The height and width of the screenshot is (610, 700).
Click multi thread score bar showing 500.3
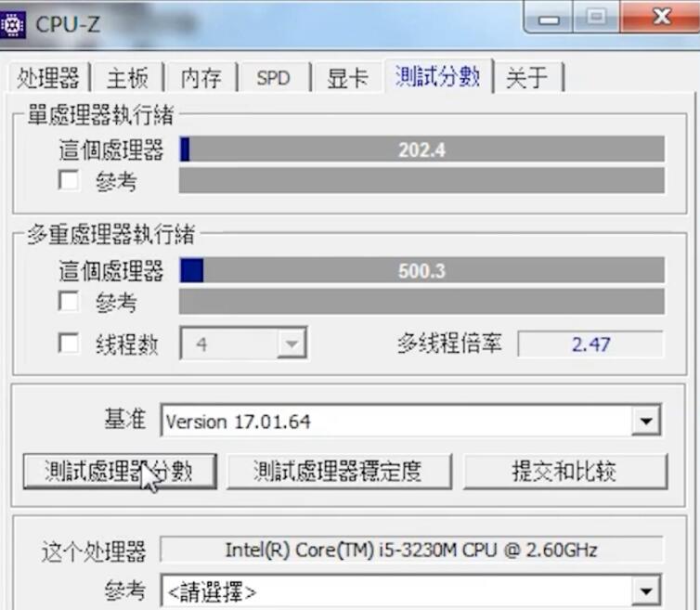point(421,270)
